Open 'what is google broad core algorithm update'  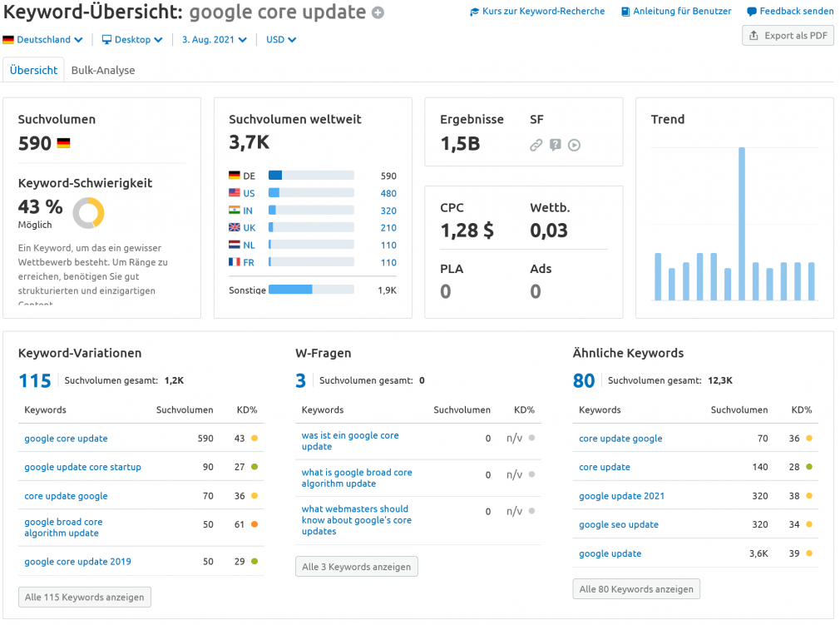357,478
